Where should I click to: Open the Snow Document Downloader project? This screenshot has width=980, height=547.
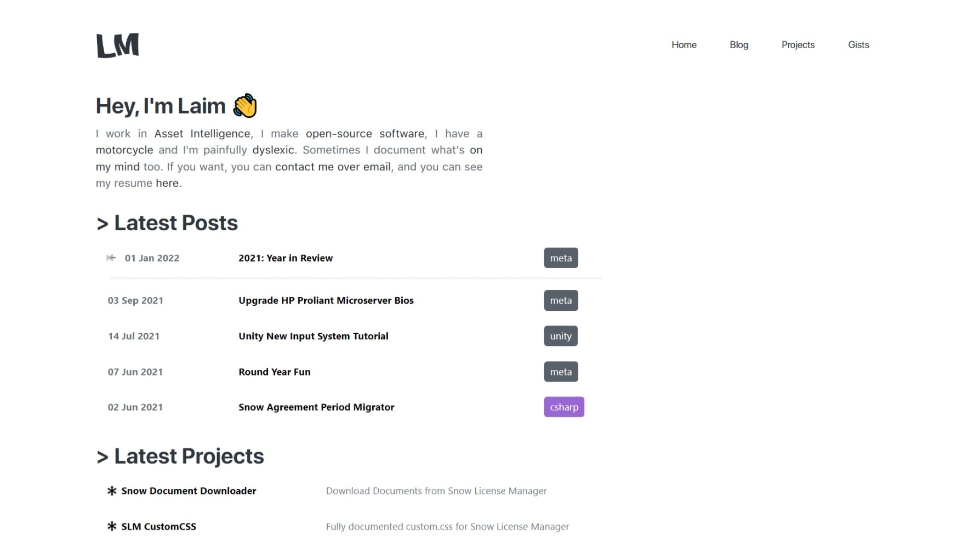[189, 491]
